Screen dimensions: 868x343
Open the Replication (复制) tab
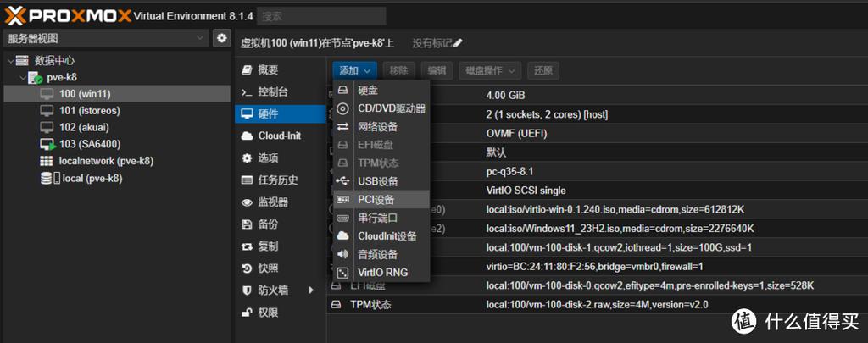280,246
